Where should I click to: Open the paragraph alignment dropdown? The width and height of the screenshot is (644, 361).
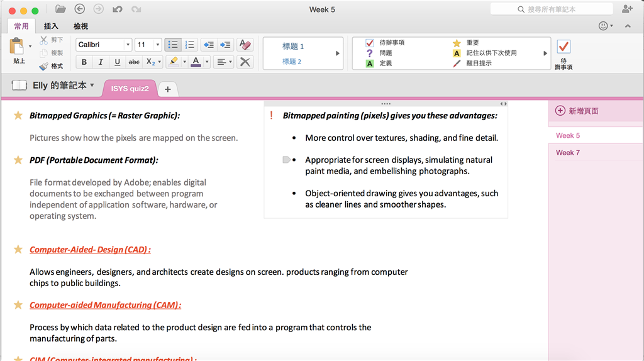(x=224, y=62)
